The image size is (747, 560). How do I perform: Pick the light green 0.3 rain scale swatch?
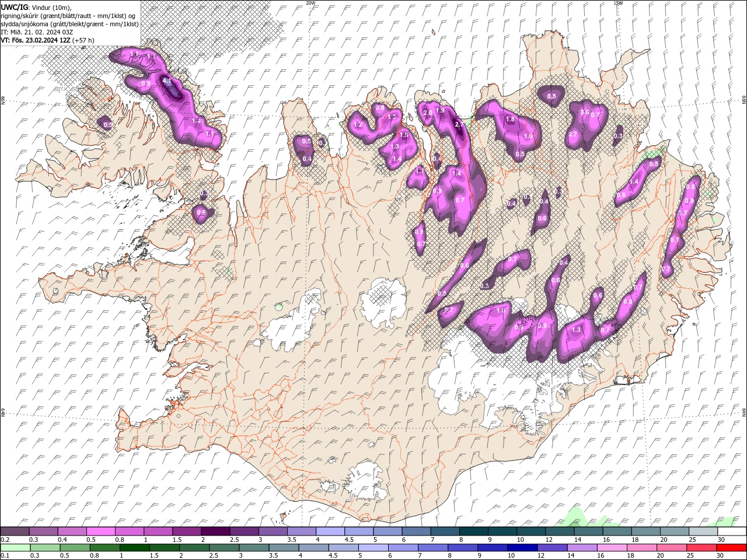(x=46, y=548)
